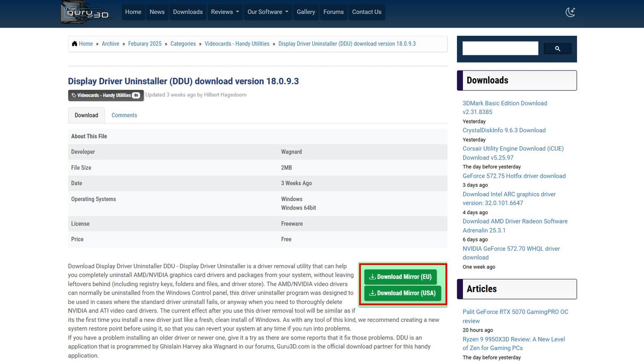
Task: Open AMD Driver Radeon Software Adrenalin link
Action: point(515,226)
